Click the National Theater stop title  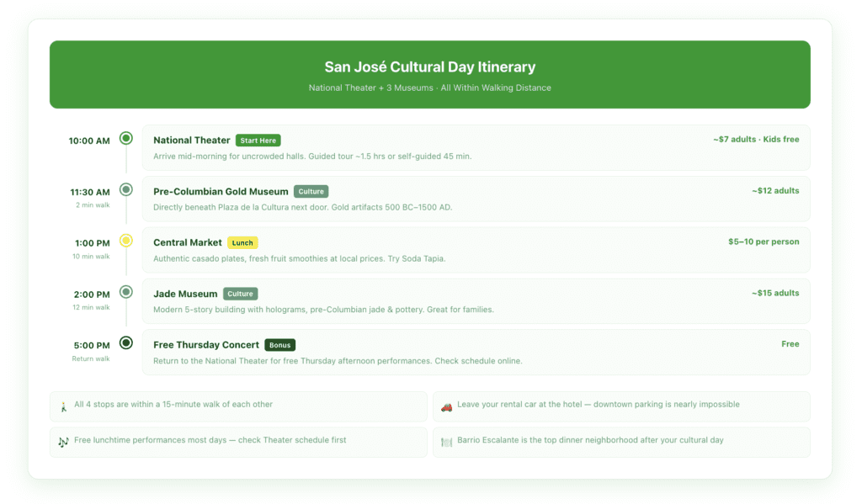tap(191, 141)
